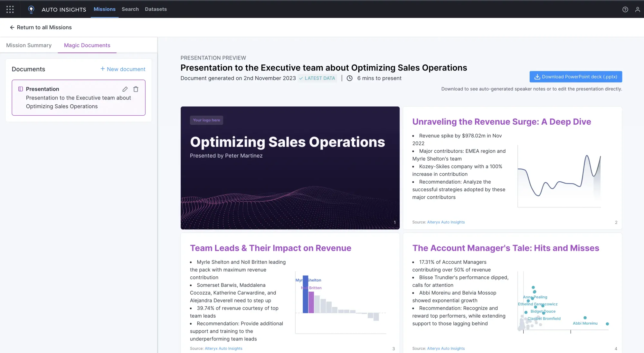Screen dimensions: 644x353
Task: Open the Search menu item
Action: pyautogui.click(x=130, y=9)
